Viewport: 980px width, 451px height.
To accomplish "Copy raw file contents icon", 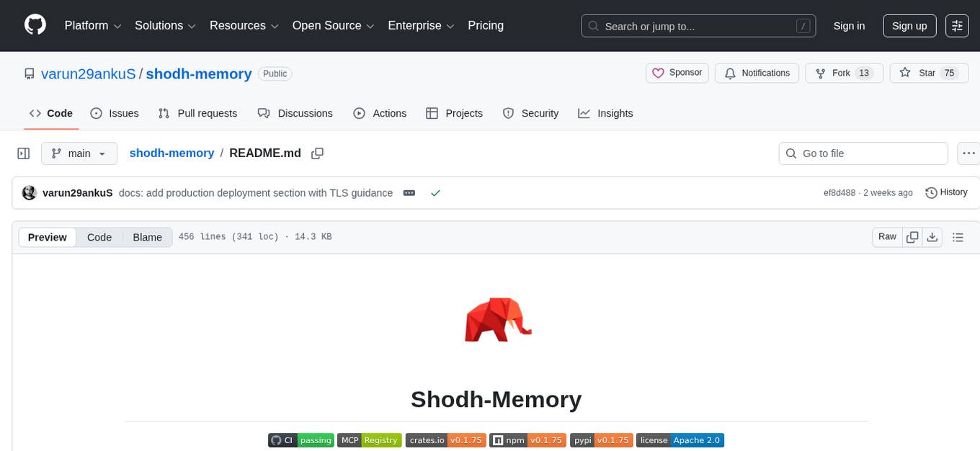I will point(912,236).
